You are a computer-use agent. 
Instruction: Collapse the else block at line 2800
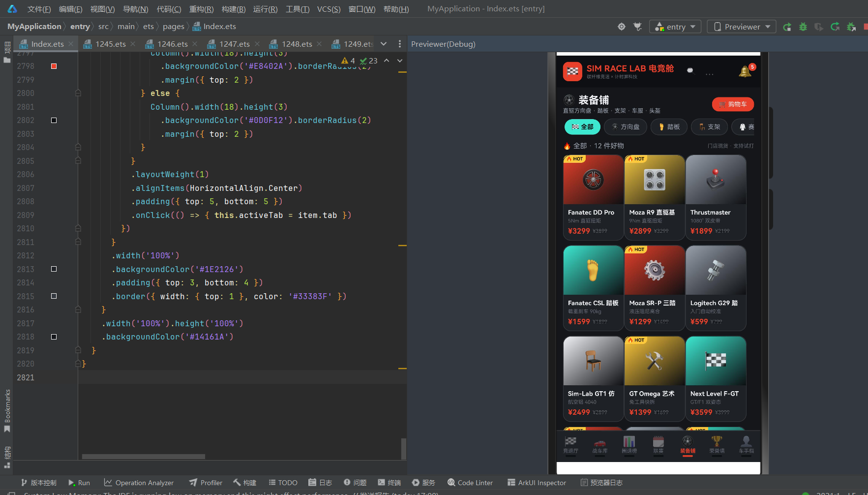click(78, 93)
